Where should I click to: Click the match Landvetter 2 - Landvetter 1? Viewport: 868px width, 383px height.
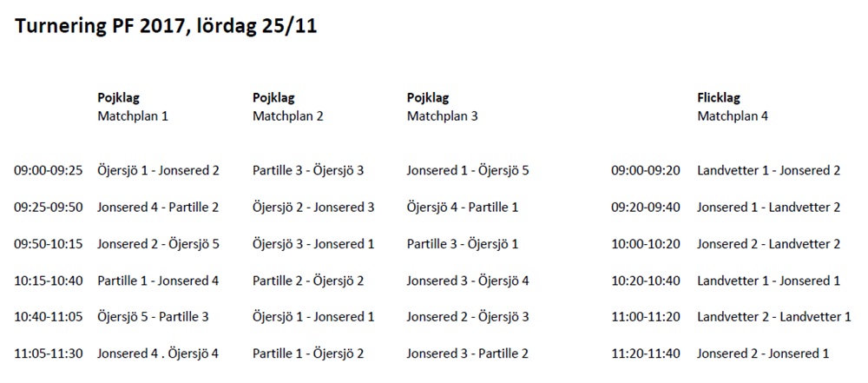[x=774, y=317]
